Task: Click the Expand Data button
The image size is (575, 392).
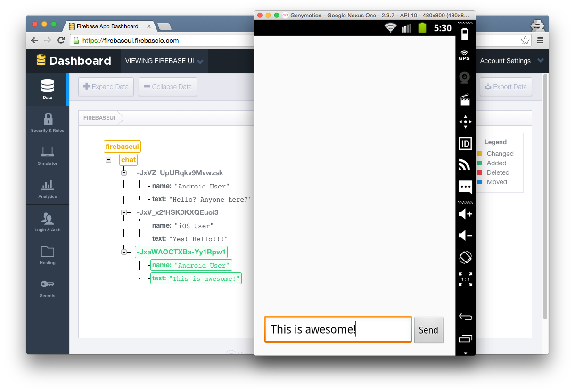Action: [106, 87]
